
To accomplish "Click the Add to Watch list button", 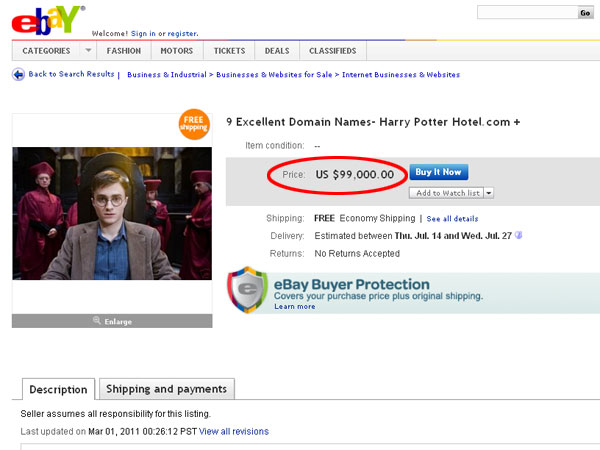I will click(447, 193).
